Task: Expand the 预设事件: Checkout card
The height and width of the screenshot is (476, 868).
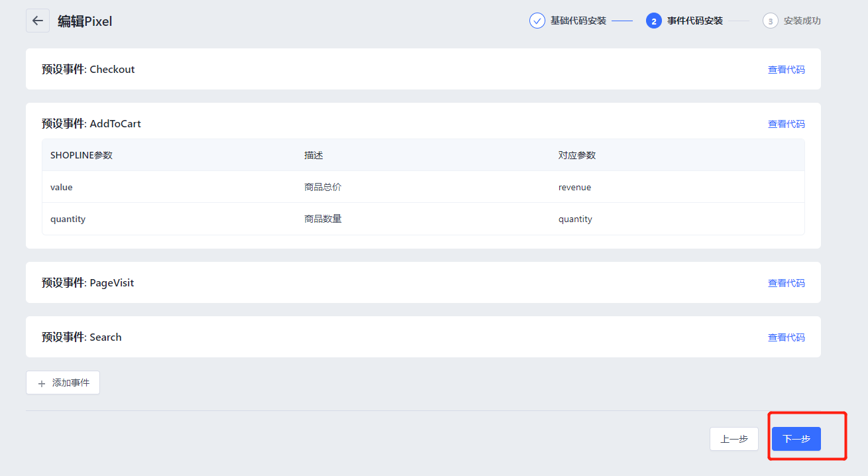Action: (x=88, y=70)
